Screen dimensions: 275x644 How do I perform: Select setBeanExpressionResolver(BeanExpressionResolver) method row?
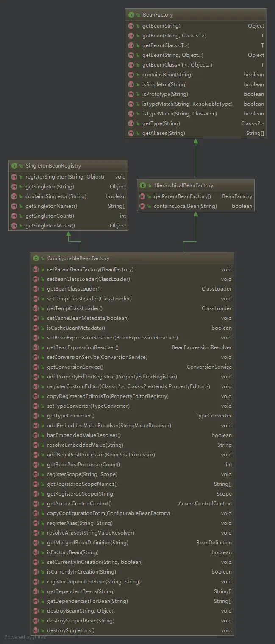tap(132, 338)
